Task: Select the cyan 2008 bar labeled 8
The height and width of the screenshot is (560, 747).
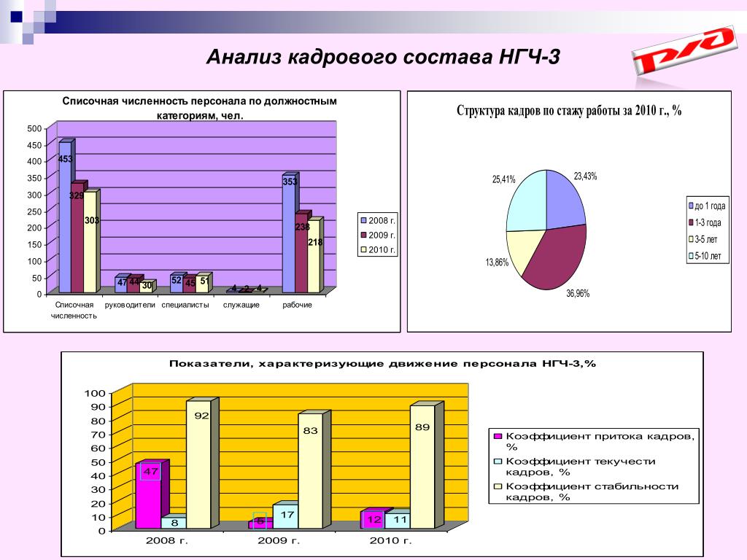Action: click(174, 523)
